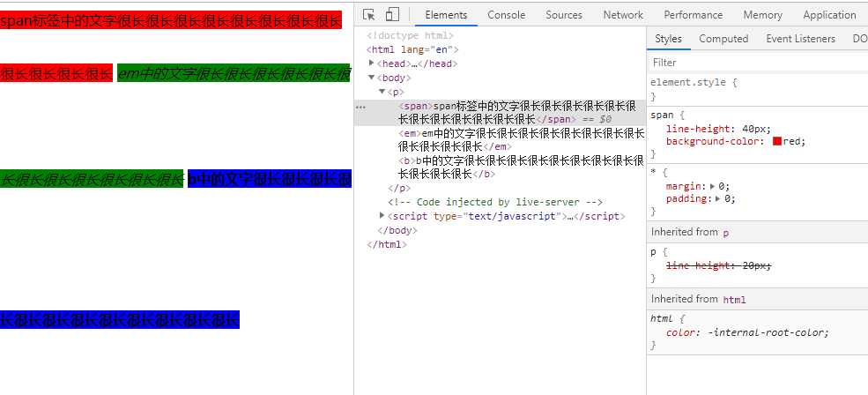
Task: Select the doctype html row
Action: 410,35
